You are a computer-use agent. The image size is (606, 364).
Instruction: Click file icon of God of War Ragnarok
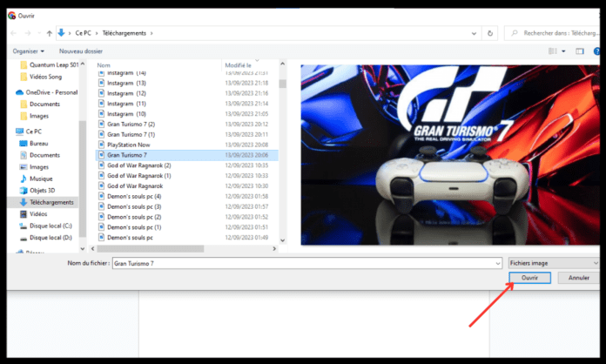click(101, 185)
